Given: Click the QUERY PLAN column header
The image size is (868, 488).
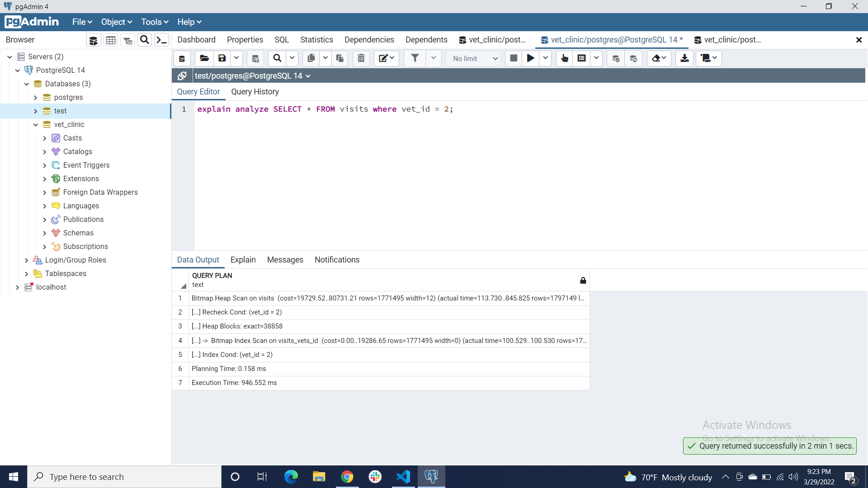Looking at the screenshot, I should point(212,276).
